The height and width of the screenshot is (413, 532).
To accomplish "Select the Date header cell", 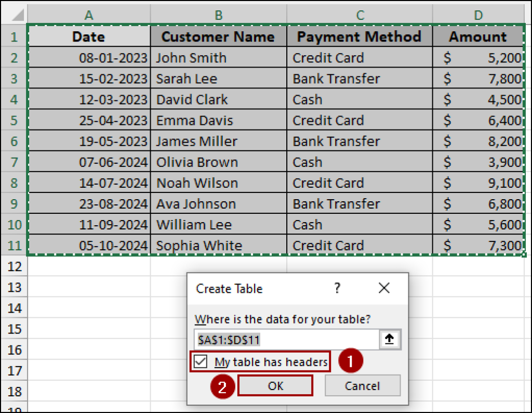I will pos(88,36).
